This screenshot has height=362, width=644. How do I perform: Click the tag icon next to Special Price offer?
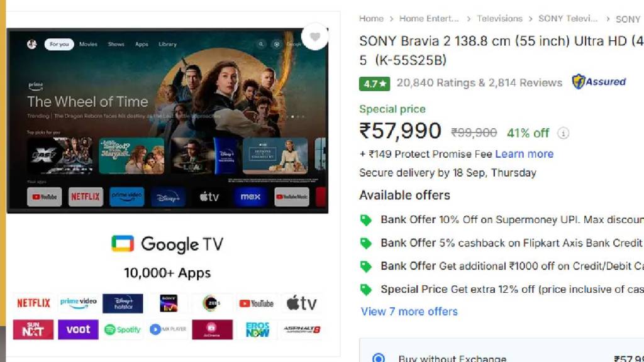pos(365,290)
